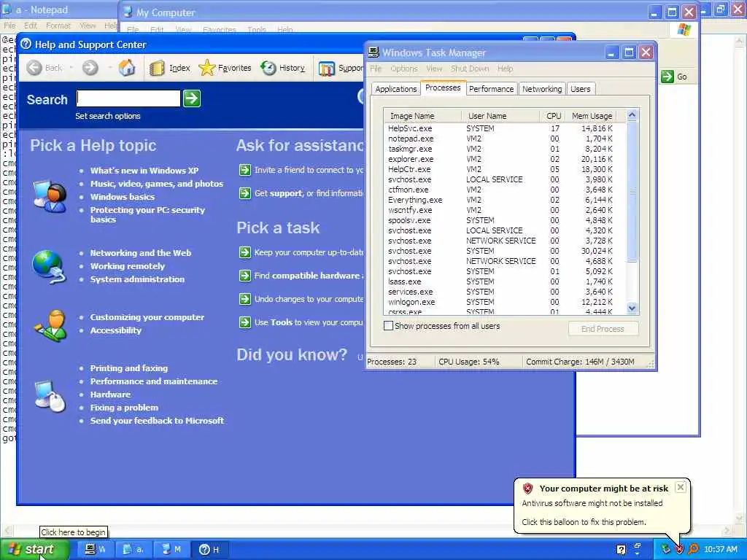Sort processes by CPU column
The image size is (747, 560).
[553, 116]
